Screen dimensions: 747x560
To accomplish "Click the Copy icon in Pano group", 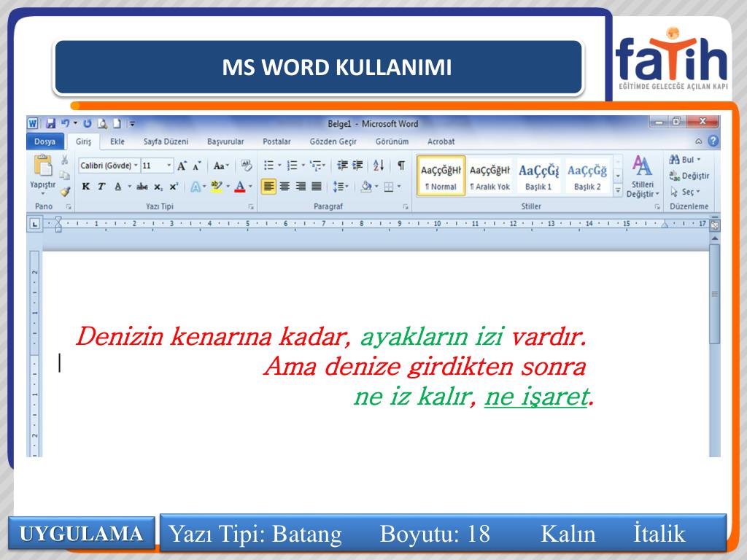I will (x=65, y=176).
